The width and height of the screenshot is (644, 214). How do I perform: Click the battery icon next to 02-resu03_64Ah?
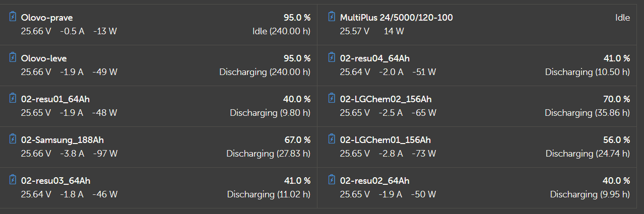click(x=13, y=180)
